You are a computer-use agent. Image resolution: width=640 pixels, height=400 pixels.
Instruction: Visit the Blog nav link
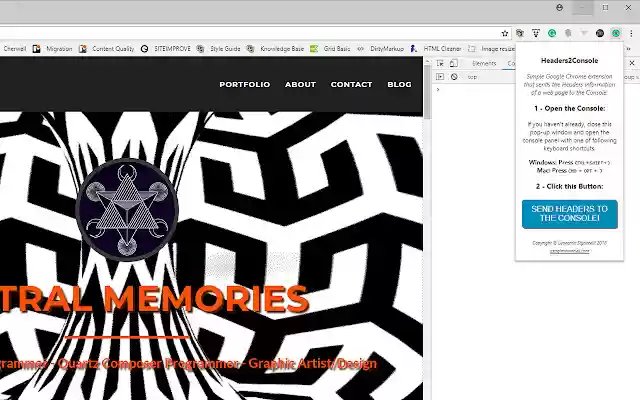(x=399, y=84)
